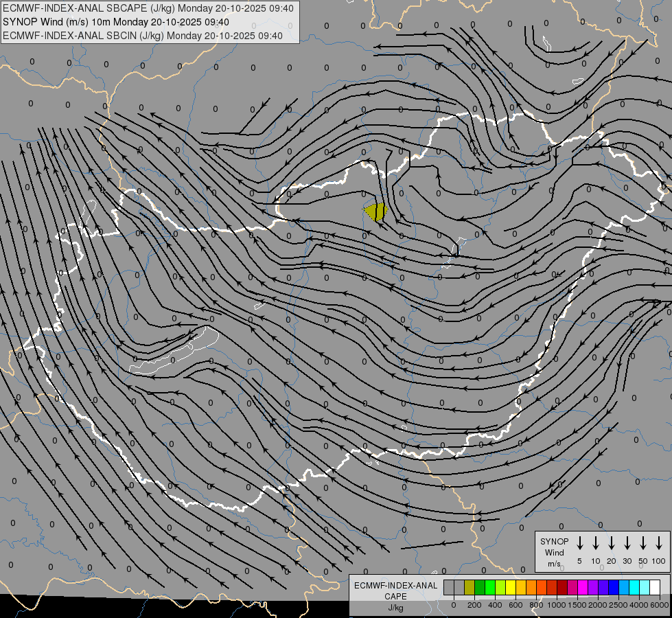Image resolution: width=672 pixels, height=618 pixels.
Task: Click the SYNOP Wind 10m title line
Action: tap(116, 22)
